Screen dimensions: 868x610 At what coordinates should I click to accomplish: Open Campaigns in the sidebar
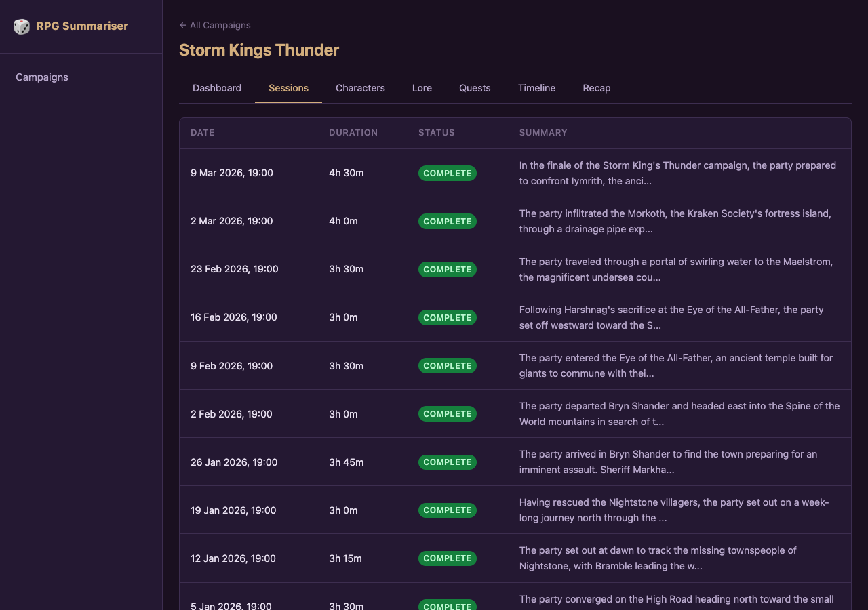(x=42, y=77)
